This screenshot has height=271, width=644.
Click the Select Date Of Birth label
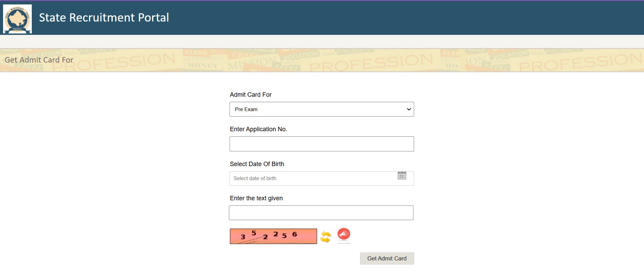point(257,164)
